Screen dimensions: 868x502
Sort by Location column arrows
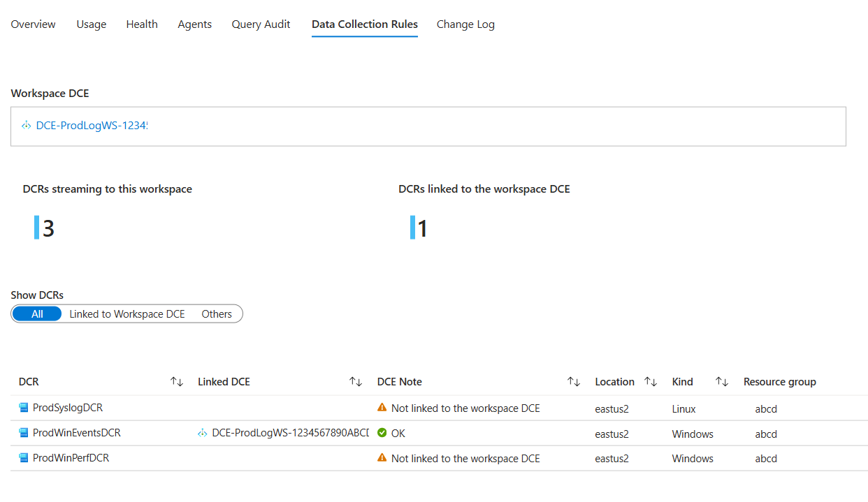651,382
